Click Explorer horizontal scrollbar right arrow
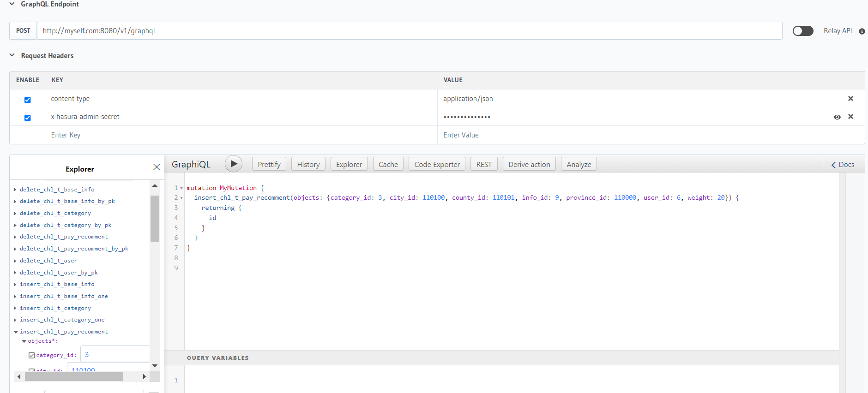The width and height of the screenshot is (868, 393). tap(144, 377)
